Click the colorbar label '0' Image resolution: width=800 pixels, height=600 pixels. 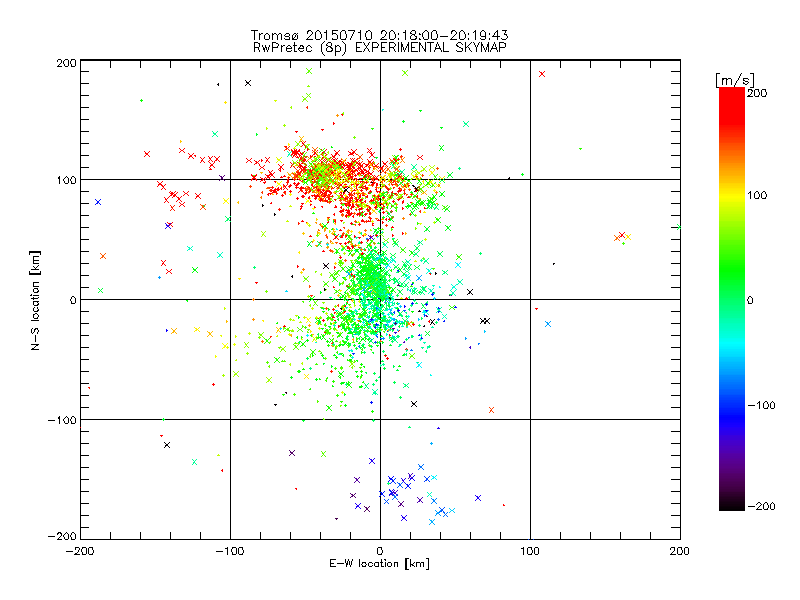750,300
